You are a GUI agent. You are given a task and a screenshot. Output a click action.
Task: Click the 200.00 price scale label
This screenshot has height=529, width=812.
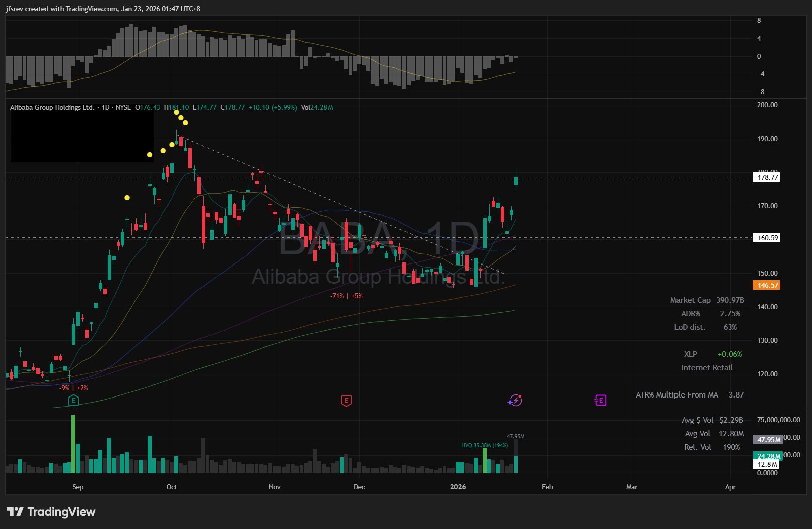coord(767,105)
